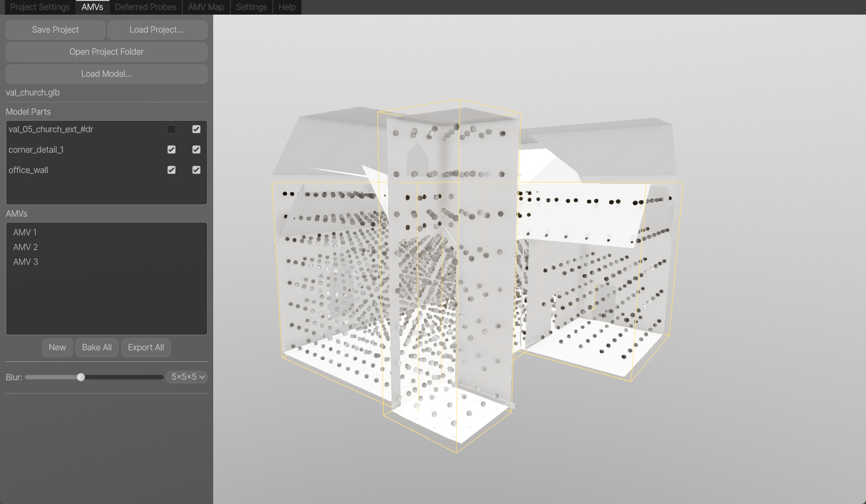Open the Settings tab
Image resolution: width=866 pixels, height=504 pixels.
coord(251,7)
